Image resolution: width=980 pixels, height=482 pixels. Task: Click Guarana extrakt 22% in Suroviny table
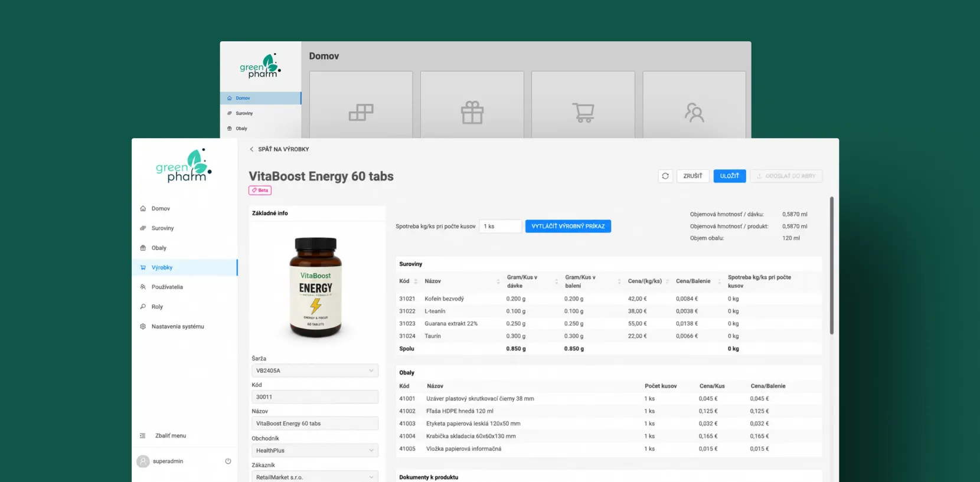pyautogui.click(x=451, y=323)
